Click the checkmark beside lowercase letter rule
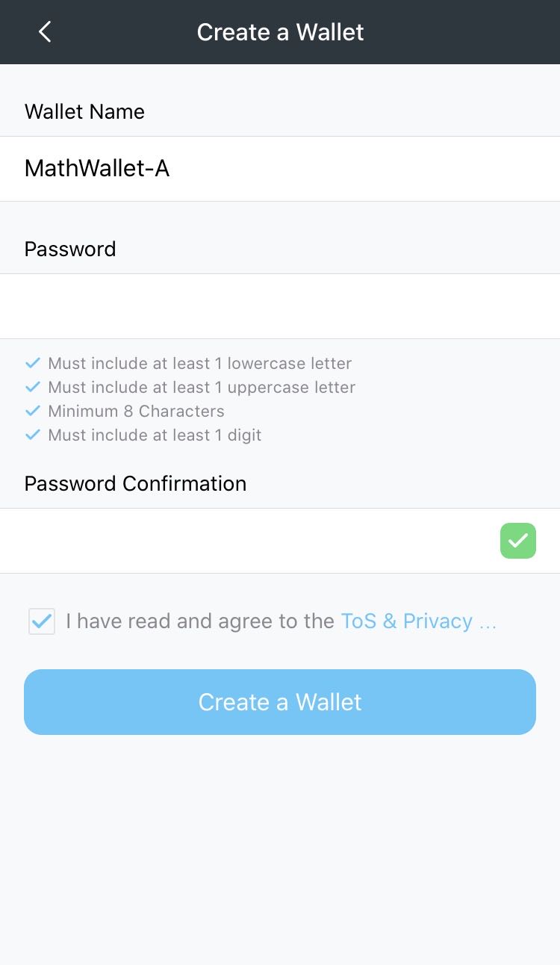This screenshot has width=560, height=965. click(x=32, y=363)
